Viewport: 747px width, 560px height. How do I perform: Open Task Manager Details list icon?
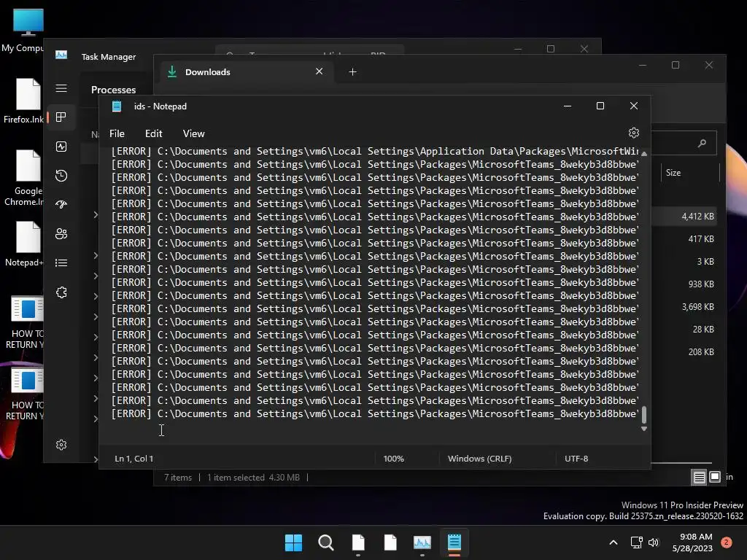tap(61, 262)
